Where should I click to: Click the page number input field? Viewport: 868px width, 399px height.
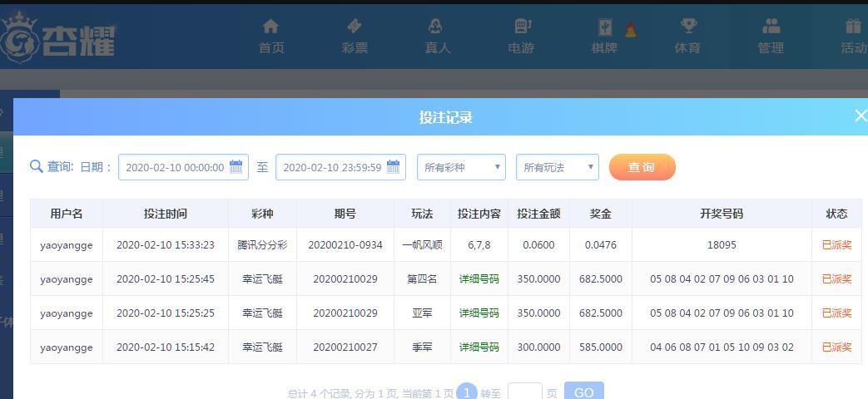point(524,392)
